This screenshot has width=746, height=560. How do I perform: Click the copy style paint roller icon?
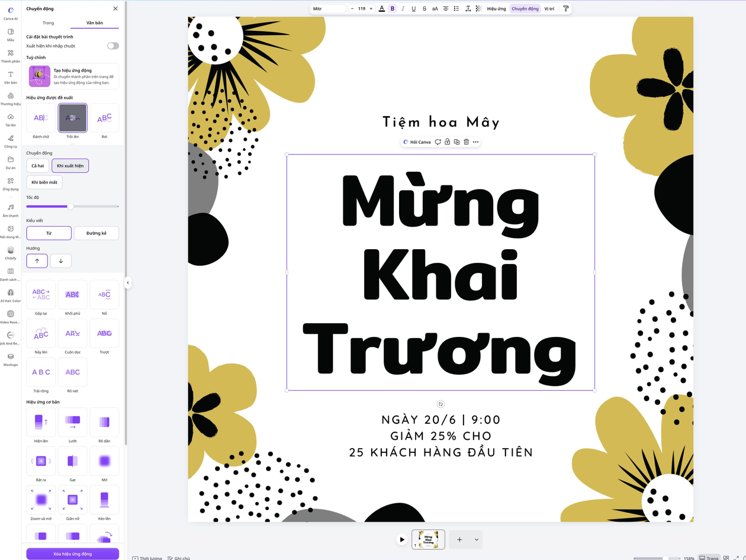pos(565,9)
